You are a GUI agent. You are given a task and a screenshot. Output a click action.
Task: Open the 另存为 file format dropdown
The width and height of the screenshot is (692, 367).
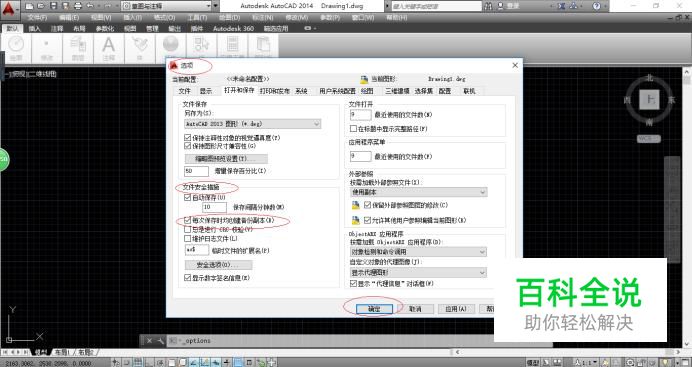click(x=252, y=124)
